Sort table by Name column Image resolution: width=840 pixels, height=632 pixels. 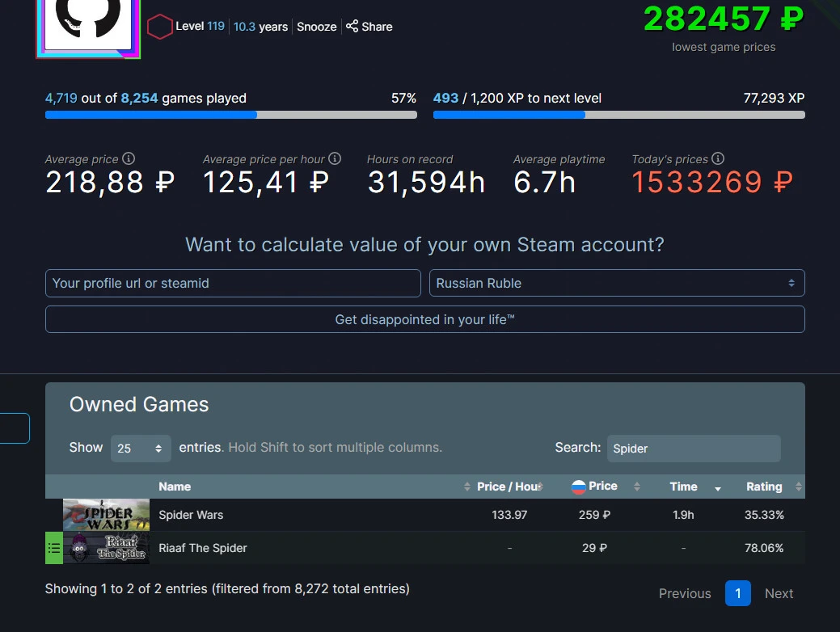(x=175, y=487)
